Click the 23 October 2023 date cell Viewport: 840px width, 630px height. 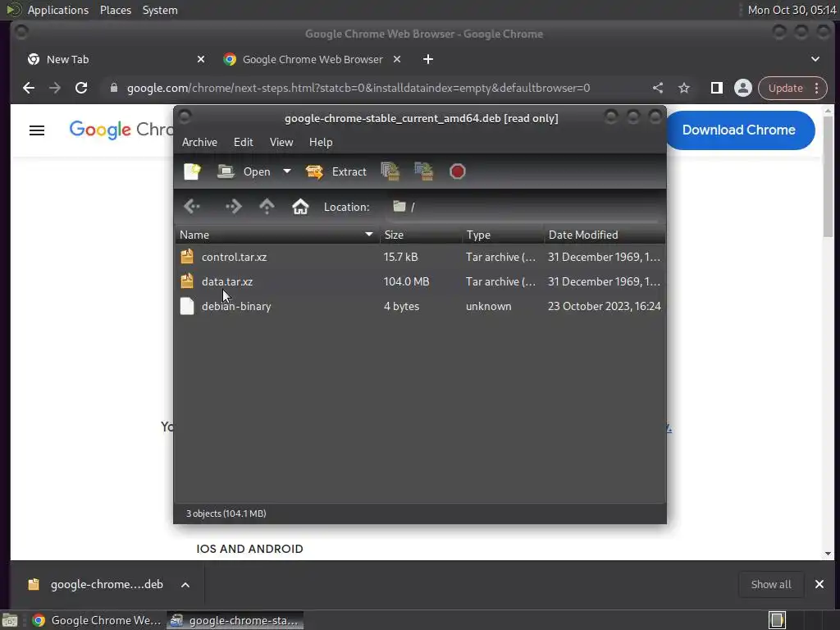tap(605, 307)
